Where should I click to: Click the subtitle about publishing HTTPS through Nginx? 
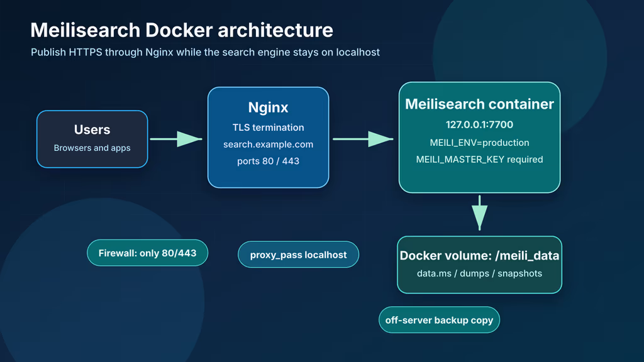click(205, 53)
